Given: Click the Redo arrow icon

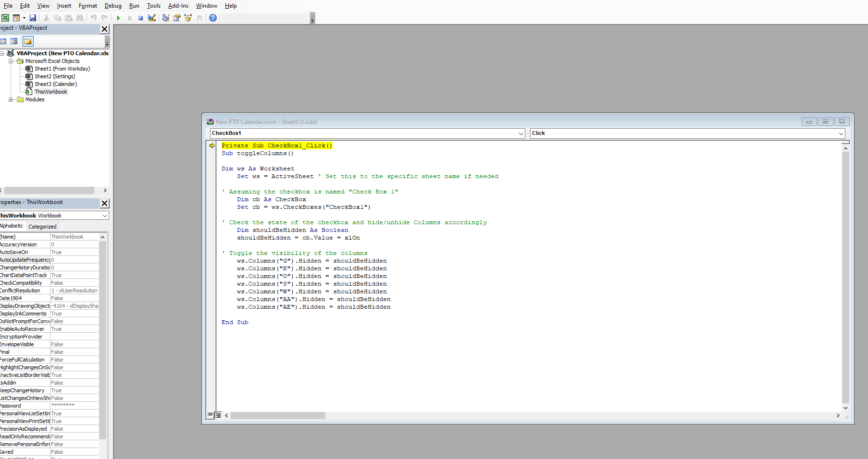Looking at the screenshot, I should pos(104,18).
